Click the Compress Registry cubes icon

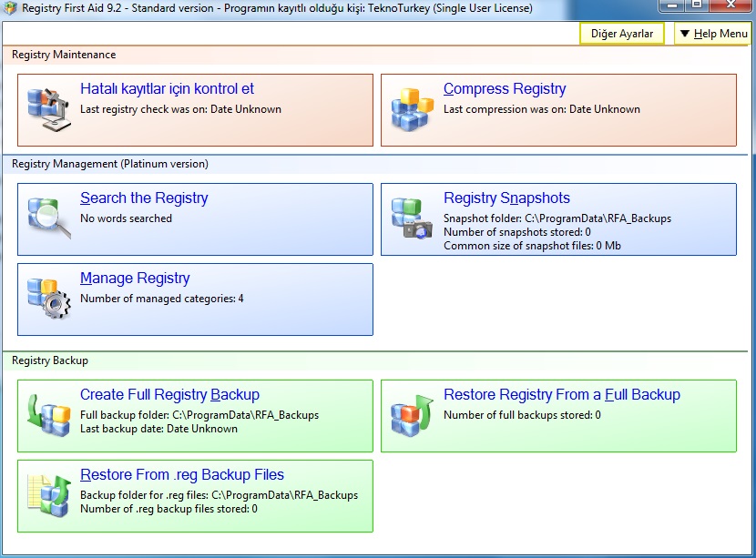(413, 110)
